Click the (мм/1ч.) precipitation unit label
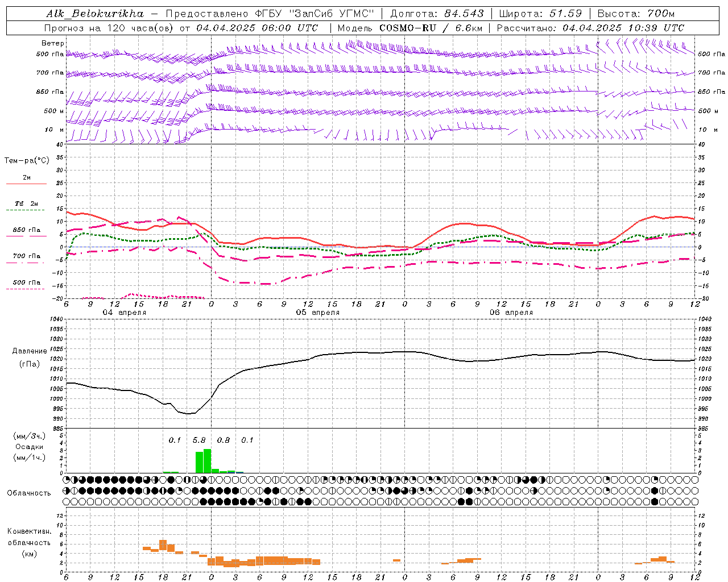The width and height of the screenshot is (728, 582). (30, 458)
